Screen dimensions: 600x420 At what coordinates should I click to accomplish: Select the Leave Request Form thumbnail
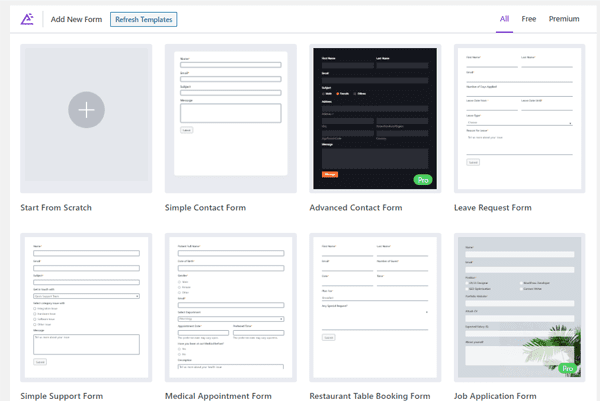[519, 118]
